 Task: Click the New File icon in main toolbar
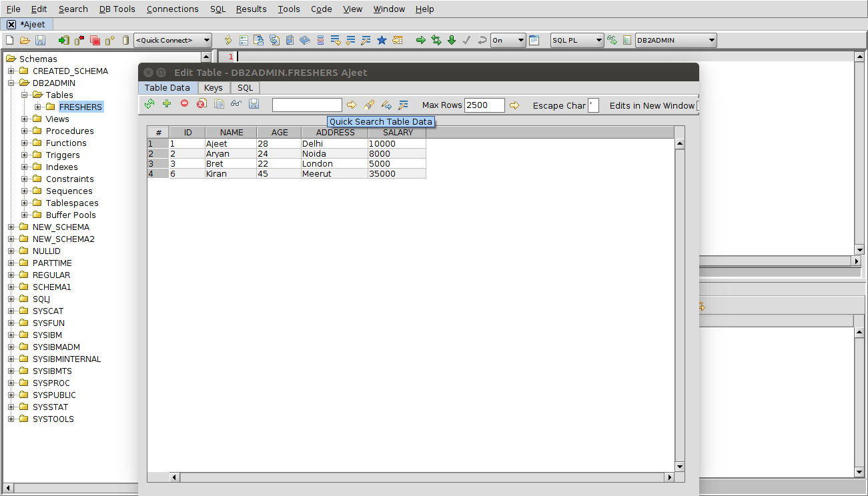[x=9, y=40]
